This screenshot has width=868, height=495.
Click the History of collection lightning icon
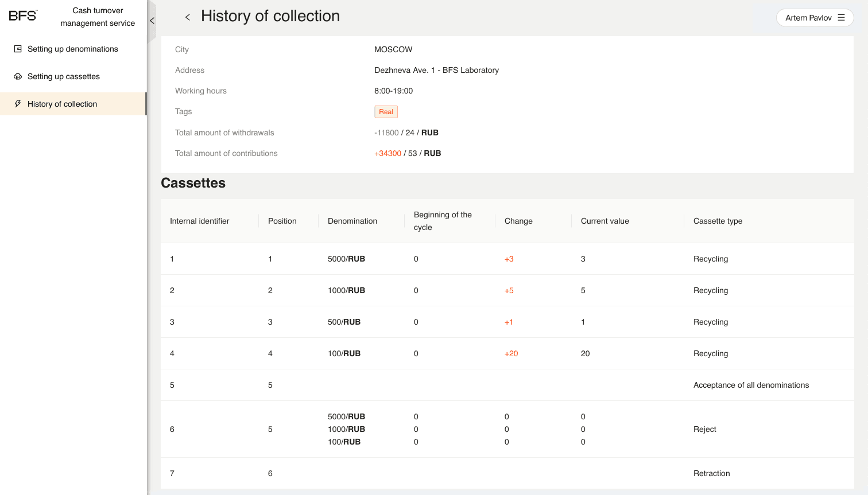(x=18, y=104)
